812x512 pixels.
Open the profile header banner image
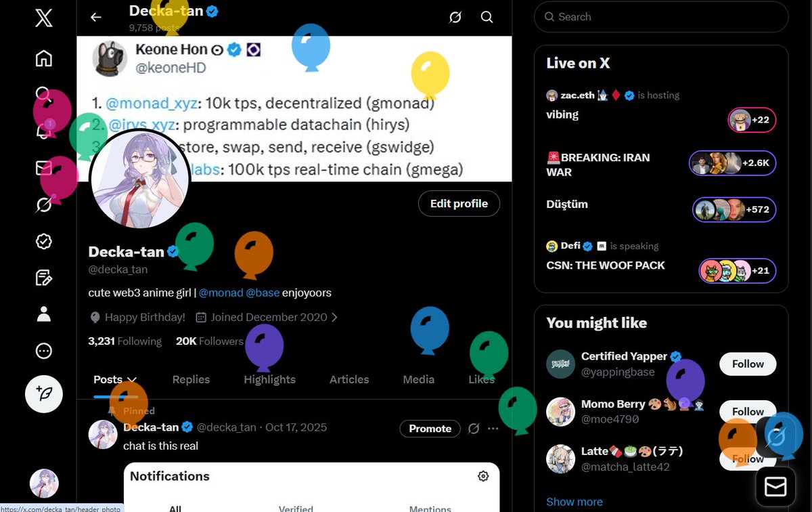coord(294,109)
